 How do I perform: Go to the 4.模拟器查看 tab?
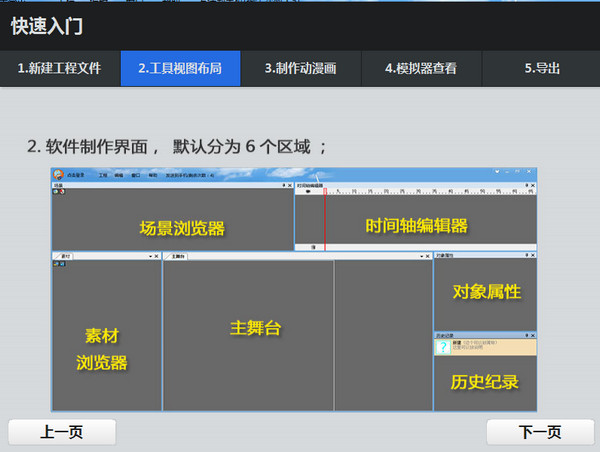[421, 69]
